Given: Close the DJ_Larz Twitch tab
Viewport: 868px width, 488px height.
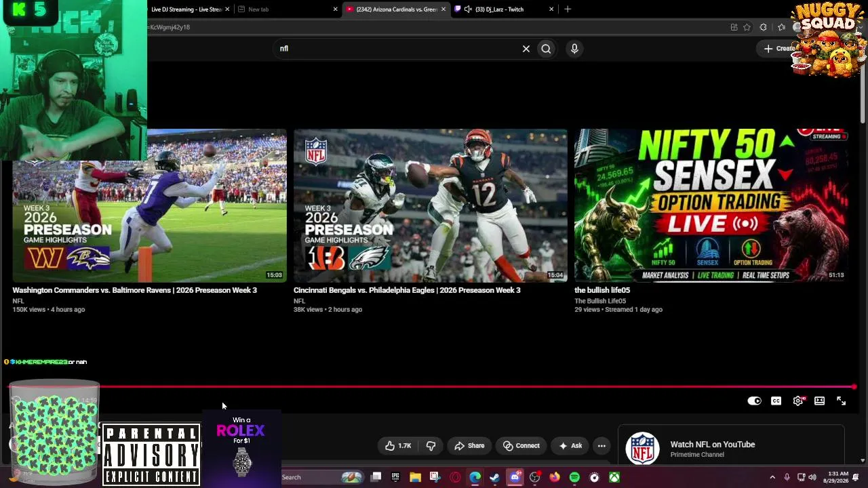Looking at the screenshot, I should pos(551,9).
